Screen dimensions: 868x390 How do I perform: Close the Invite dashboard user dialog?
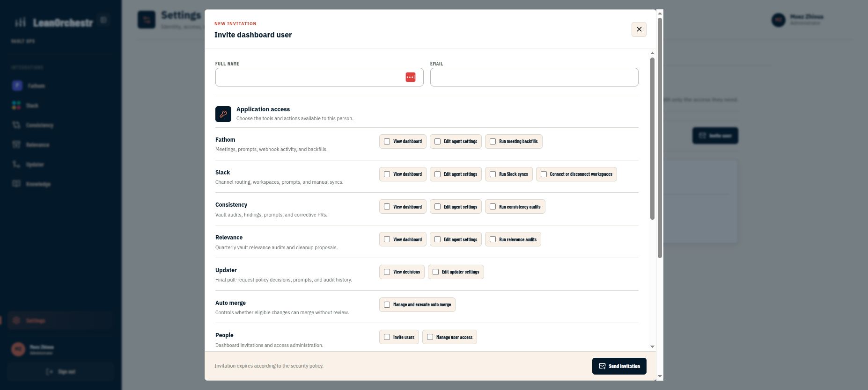[639, 29]
